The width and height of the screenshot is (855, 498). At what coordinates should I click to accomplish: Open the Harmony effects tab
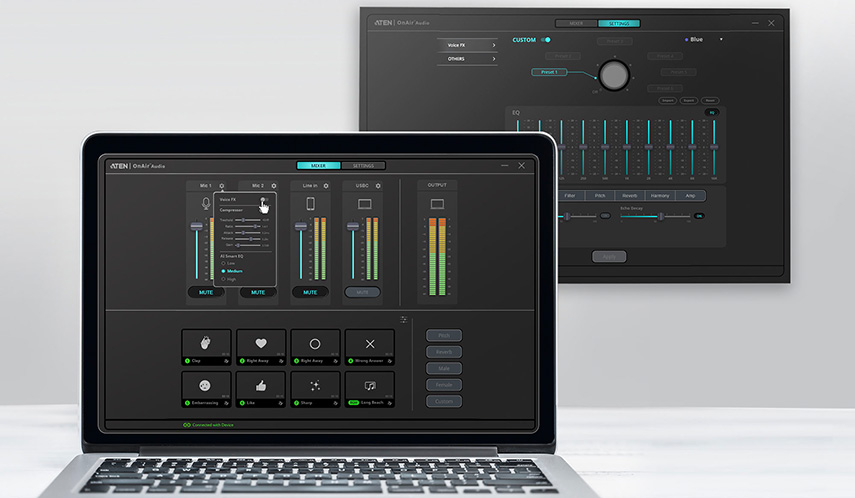pyautogui.click(x=660, y=195)
